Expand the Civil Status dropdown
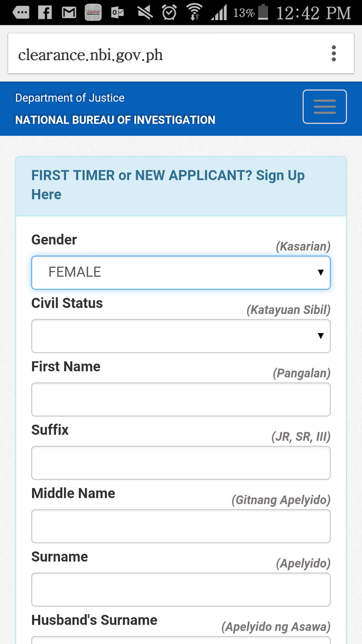 181,336
